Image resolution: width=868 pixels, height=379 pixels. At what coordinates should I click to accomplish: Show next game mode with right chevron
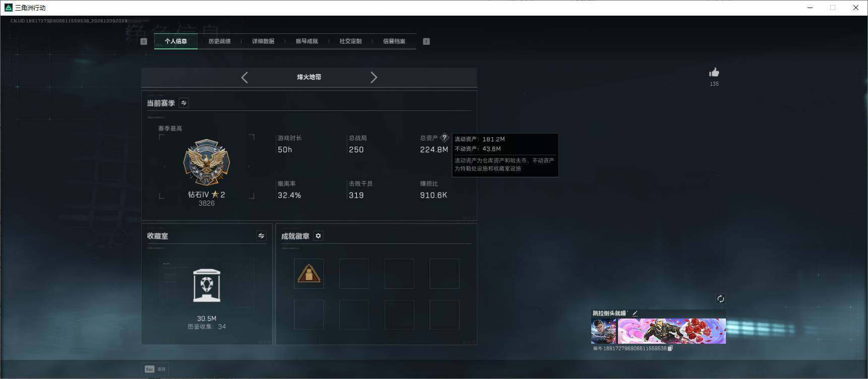tap(374, 77)
